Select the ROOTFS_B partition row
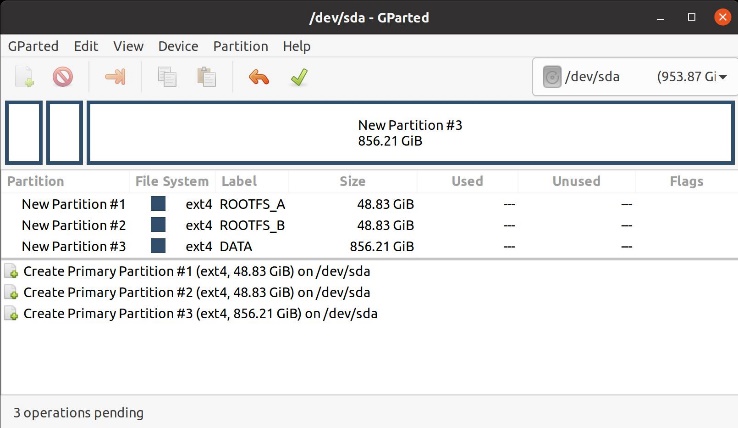The height and width of the screenshot is (428, 738). 252,225
